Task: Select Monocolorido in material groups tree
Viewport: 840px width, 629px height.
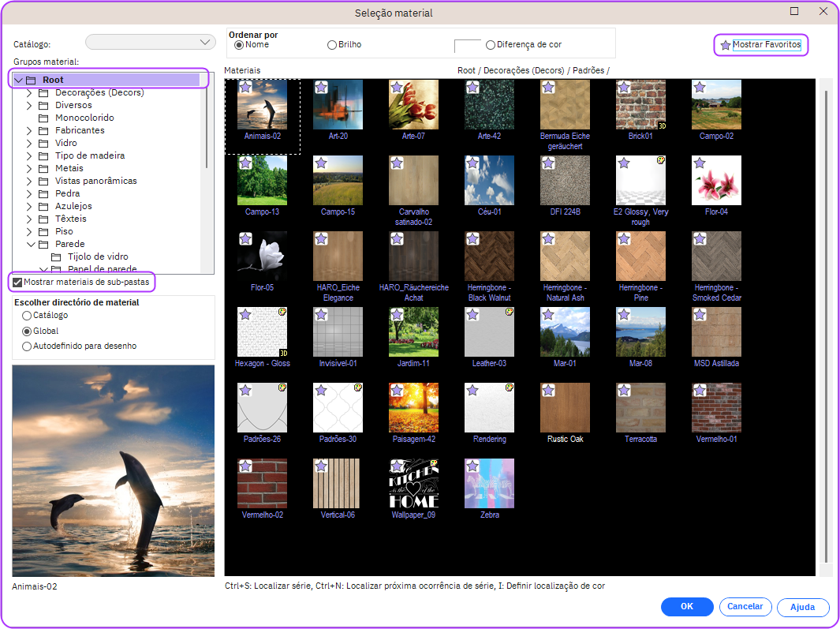Action: click(x=84, y=118)
